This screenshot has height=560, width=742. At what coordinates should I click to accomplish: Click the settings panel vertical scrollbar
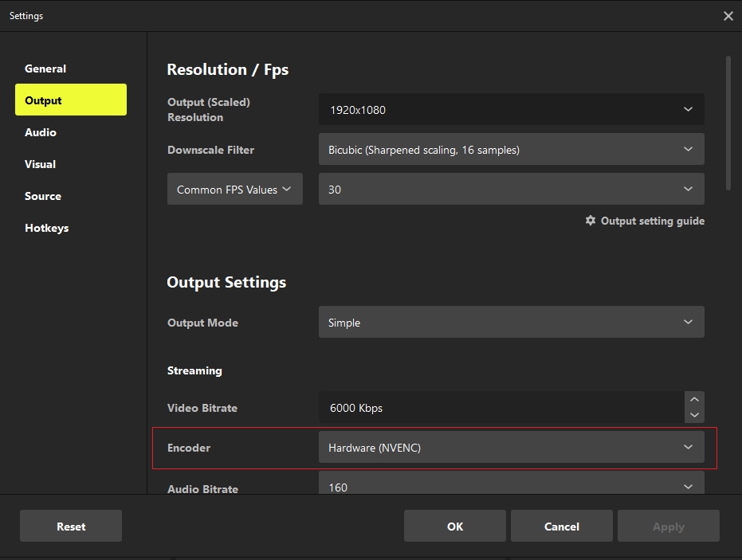coord(728,123)
